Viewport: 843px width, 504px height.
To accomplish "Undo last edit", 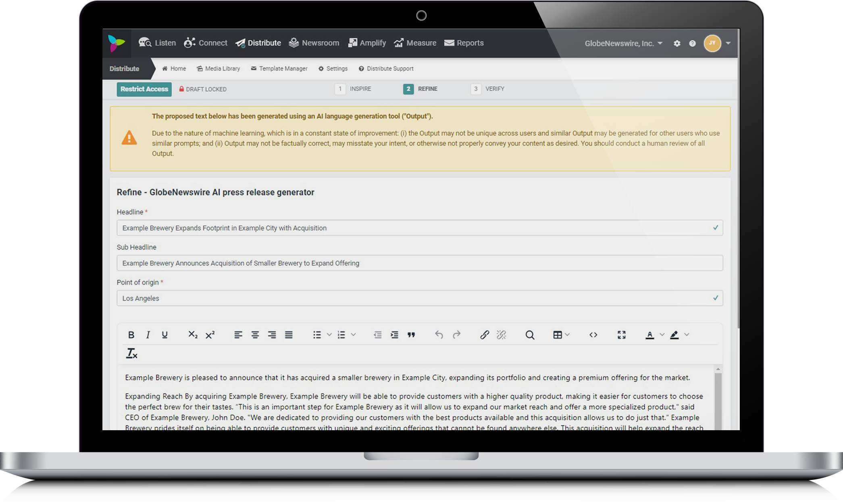I will pos(439,335).
